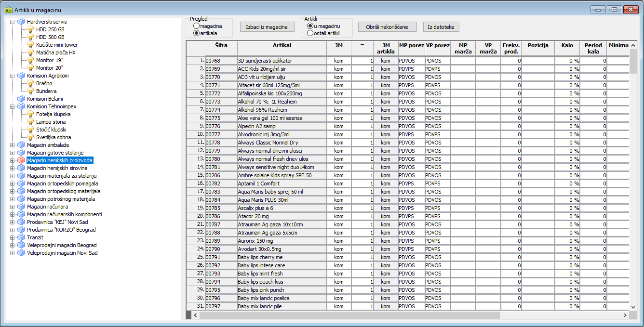
Task: Click the šifra cell 00206
Action: coord(221,175)
